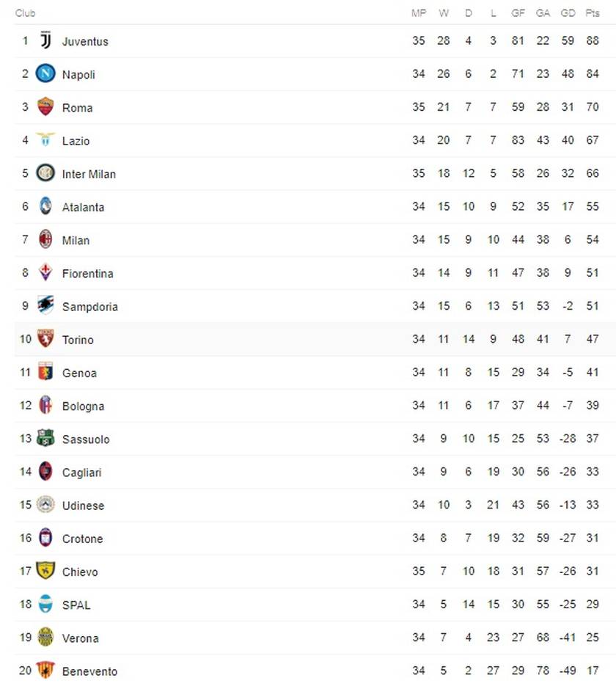
Task: Click the Inter Milan circular badge
Action: (x=45, y=173)
